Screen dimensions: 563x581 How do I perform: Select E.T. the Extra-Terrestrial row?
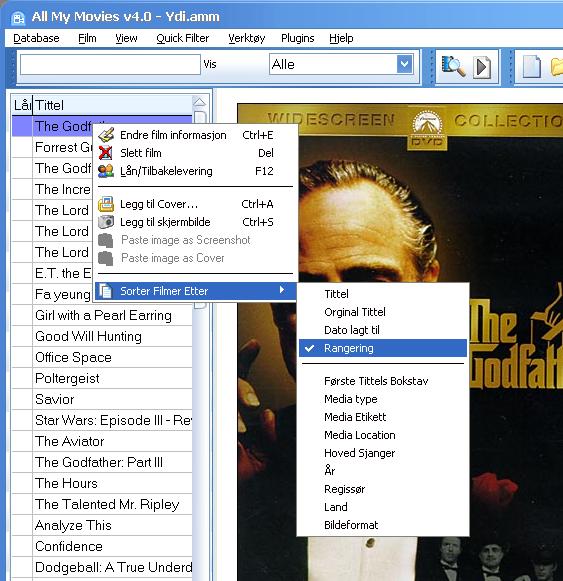pos(52,273)
